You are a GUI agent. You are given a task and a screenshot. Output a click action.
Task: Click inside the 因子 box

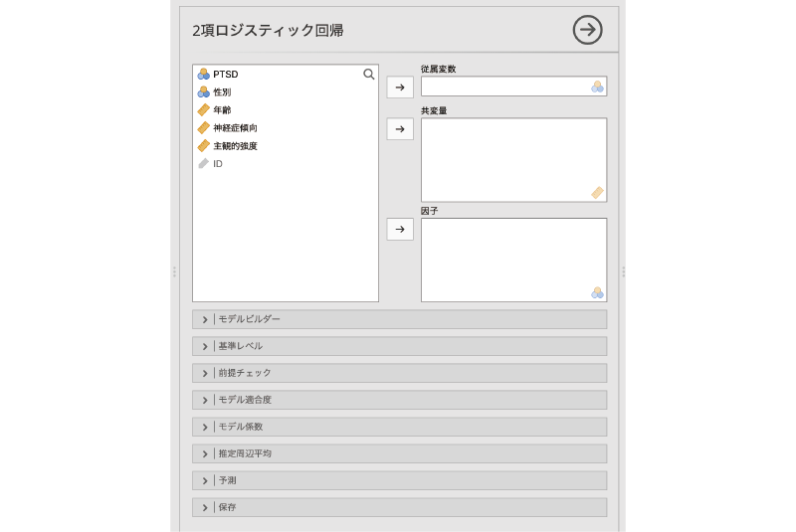(x=512, y=260)
